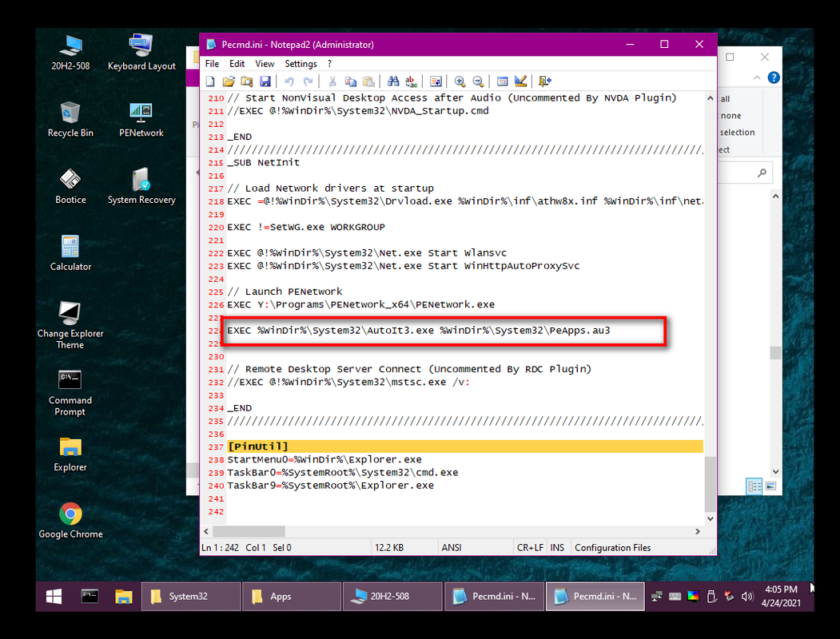Click the taskbar clock showing 4:05 PM

[x=781, y=596]
